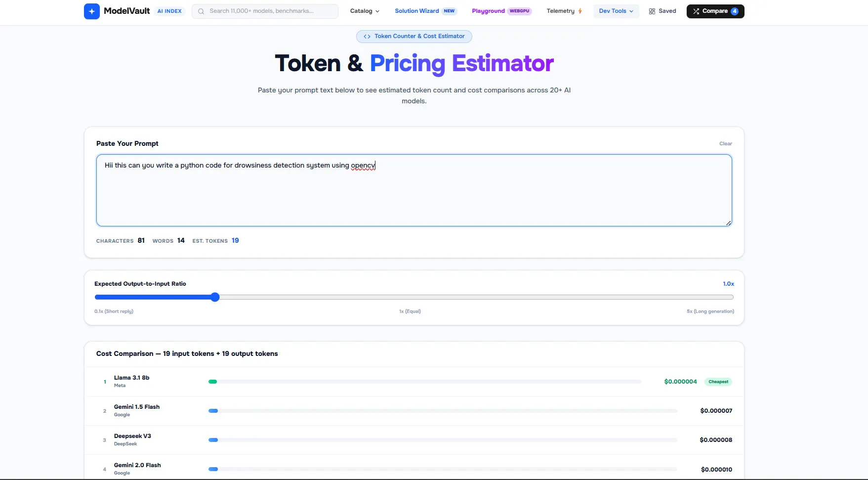Viewport: 868px width, 480px height.
Task: Click the WEBGPU badge beside Playground
Action: pyautogui.click(x=520, y=11)
